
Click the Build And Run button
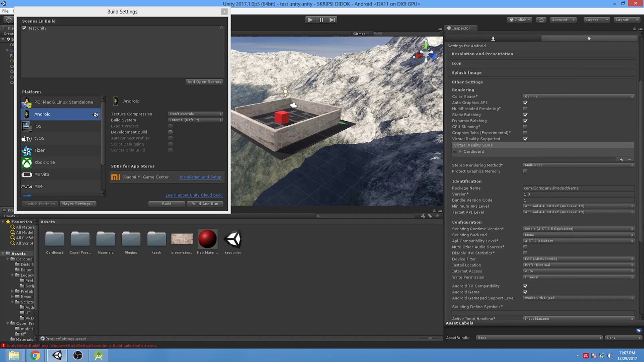pyautogui.click(x=205, y=204)
